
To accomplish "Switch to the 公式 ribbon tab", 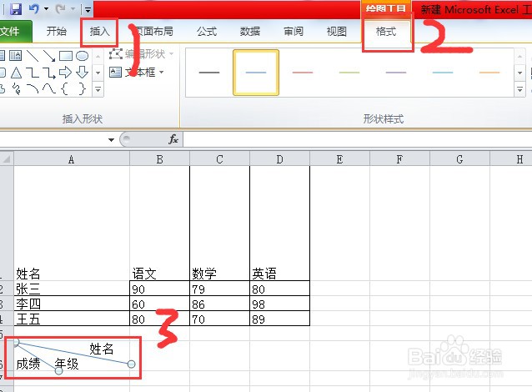I will coord(207,32).
